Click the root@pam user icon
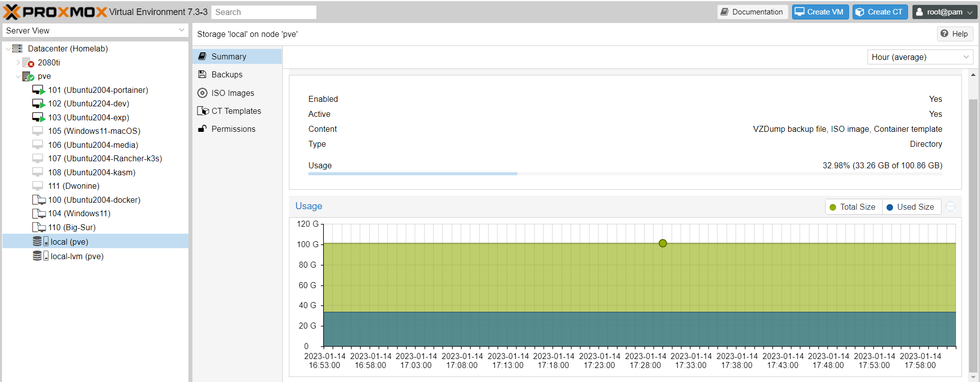Viewport: 980px width, 382px height. pyautogui.click(x=920, y=12)
